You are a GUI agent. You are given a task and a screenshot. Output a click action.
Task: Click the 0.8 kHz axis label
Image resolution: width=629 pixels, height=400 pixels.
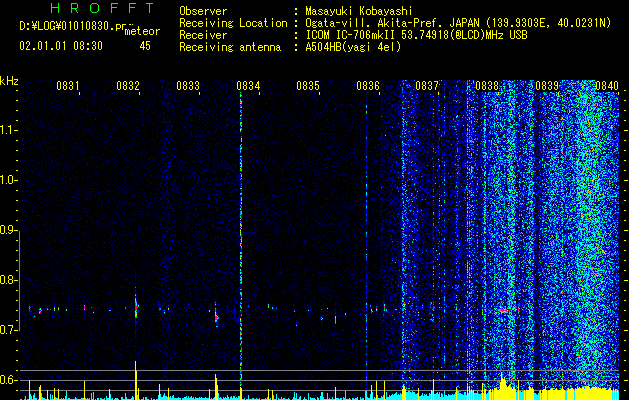(x=7, y=280)
